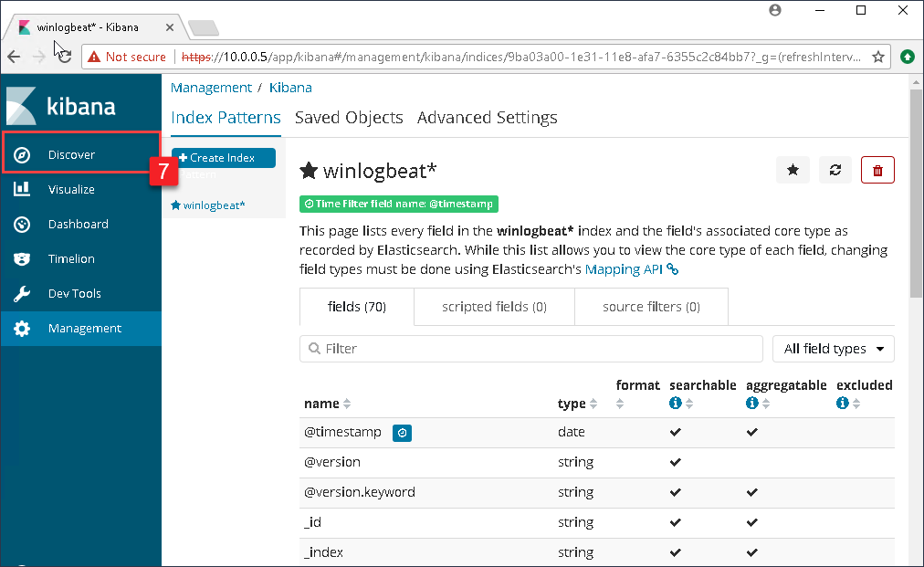Click the _id field name
The image size is (924, 567).
[x=312, y=522]
